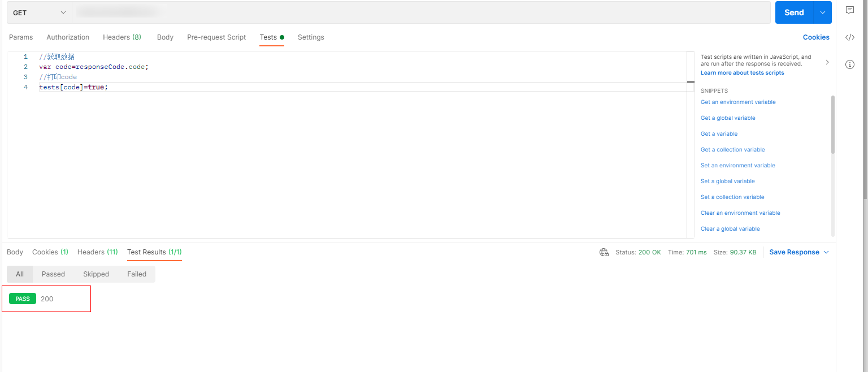Click the request URL field

click(421, 12)
